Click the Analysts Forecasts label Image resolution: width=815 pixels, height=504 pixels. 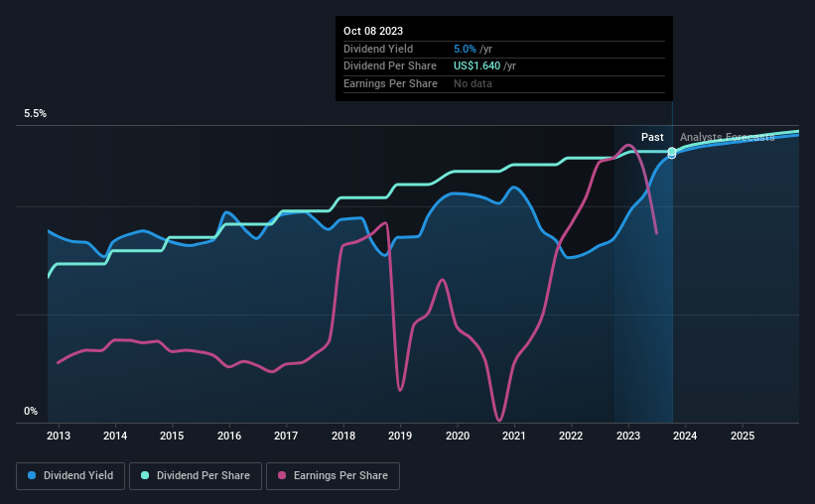[x=728, y=137]
